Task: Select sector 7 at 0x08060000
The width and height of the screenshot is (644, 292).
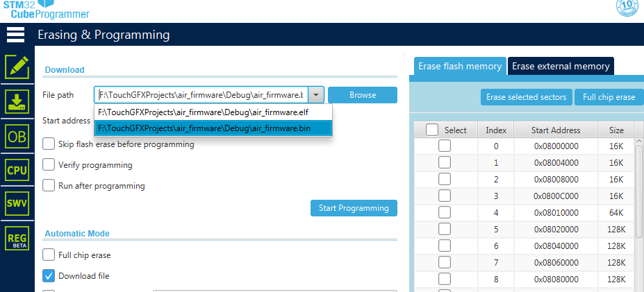Action: 445,262
